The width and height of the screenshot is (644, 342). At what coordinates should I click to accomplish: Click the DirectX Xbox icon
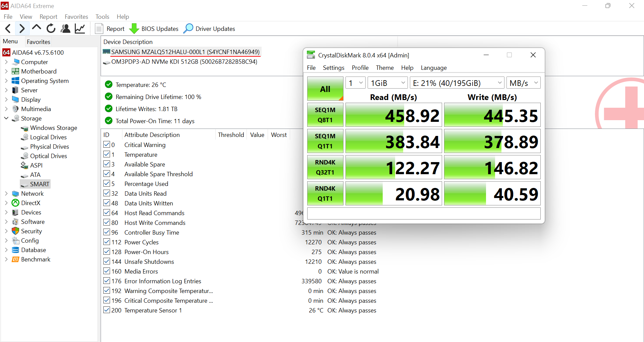[15, 203]
